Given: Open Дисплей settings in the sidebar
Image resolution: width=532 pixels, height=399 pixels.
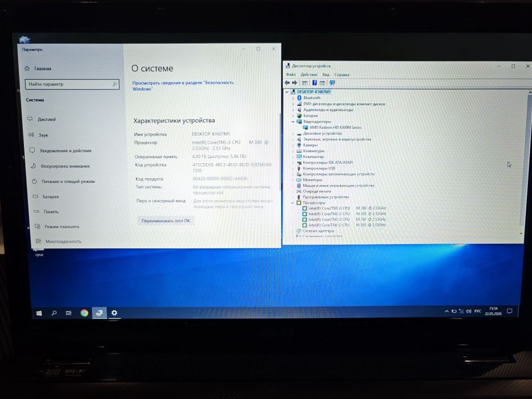Looking at the screenshot, I should tap(47, 120).
